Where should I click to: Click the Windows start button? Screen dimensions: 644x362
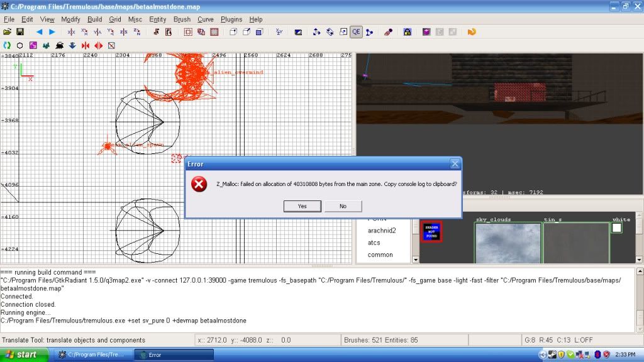point(24,354)
